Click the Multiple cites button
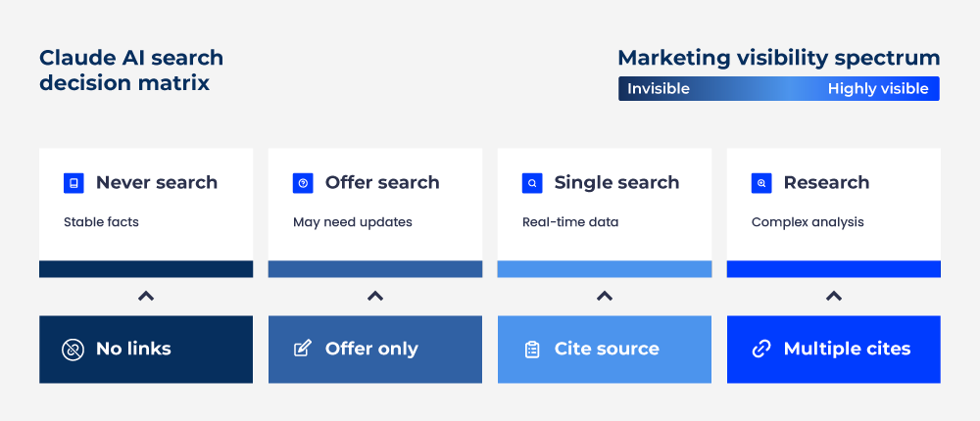 834,350
